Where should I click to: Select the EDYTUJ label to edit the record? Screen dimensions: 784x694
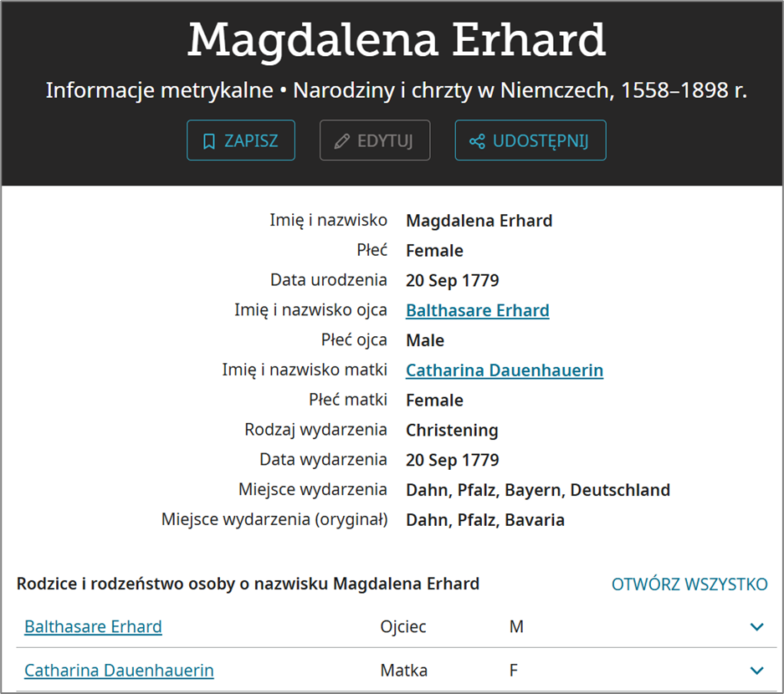pyautogui.click(x=385, y=141)
